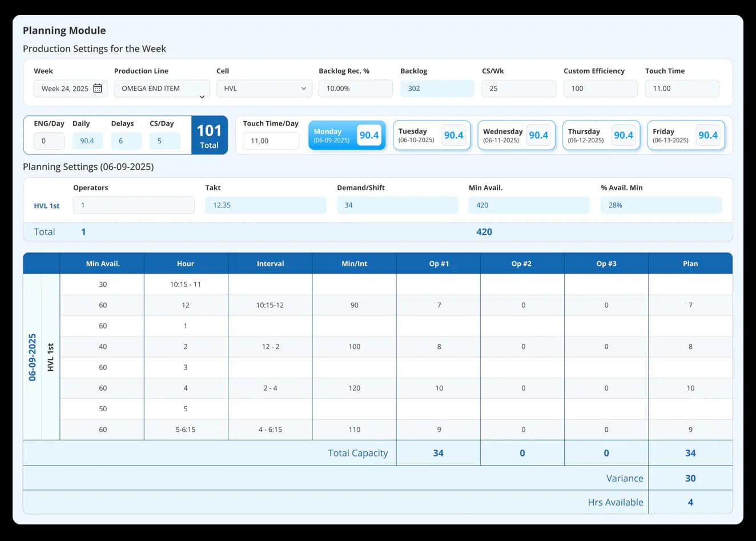Screen dimensions: 756x541
Task: Click the 101 Total tile
Action: pos(209,135)
